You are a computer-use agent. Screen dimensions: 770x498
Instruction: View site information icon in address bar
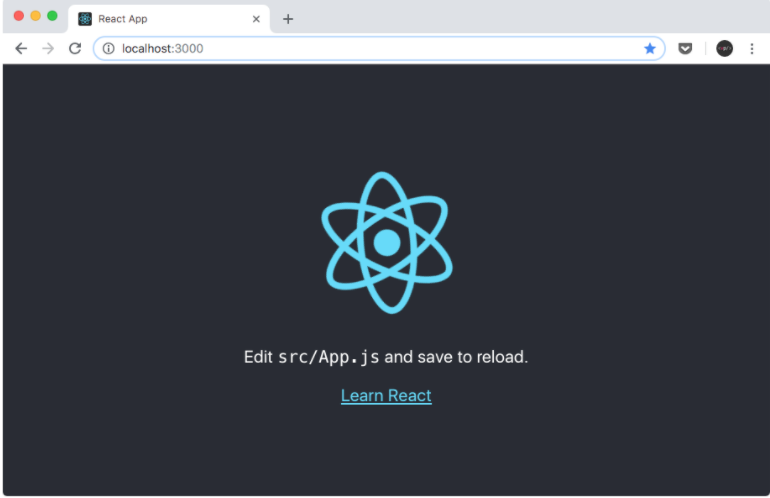pos(109,48)
